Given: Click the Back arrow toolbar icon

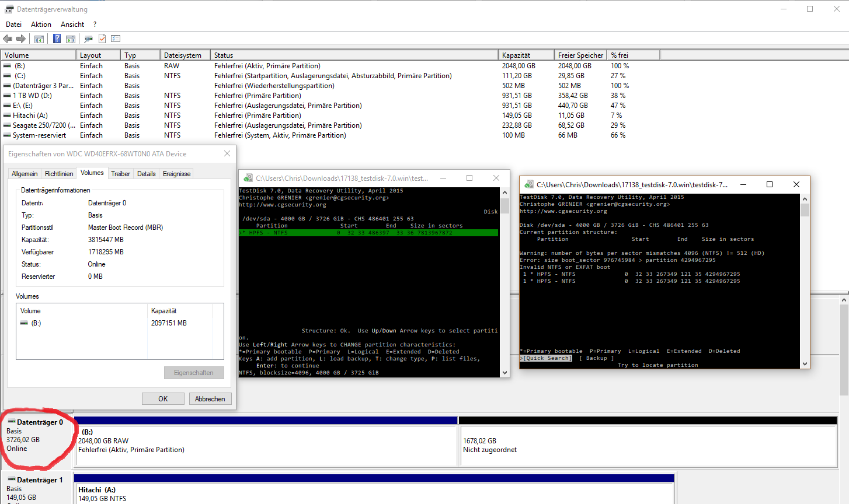Looking at the screenshot, I should click(8, 38).
